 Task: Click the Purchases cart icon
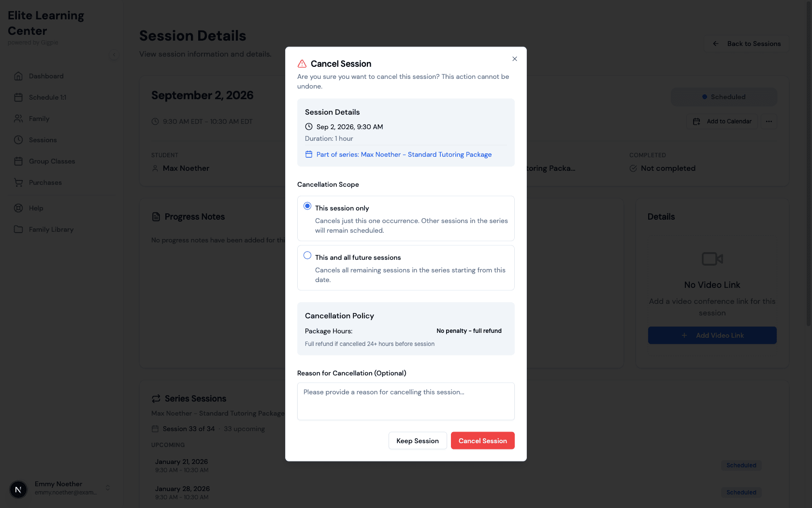coord(18,182)
